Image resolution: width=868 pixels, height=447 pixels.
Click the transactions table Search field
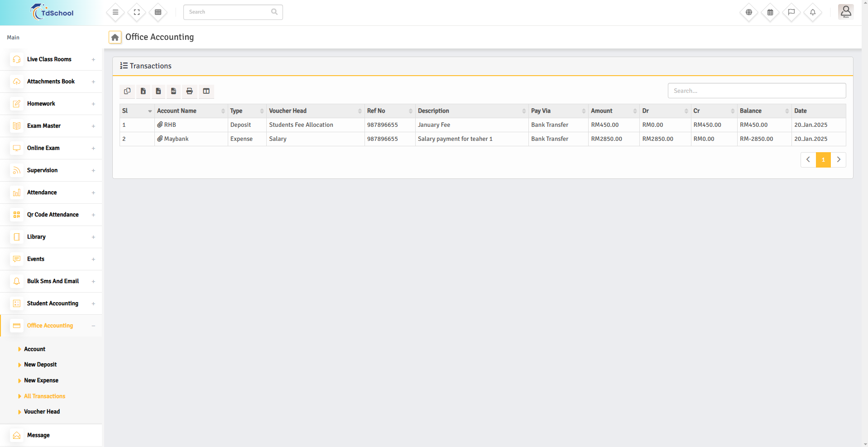(756, 91)
